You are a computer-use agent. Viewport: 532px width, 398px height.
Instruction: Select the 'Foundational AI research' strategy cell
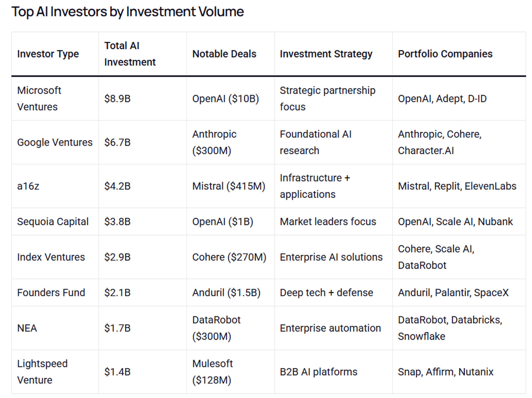(315, 142)
